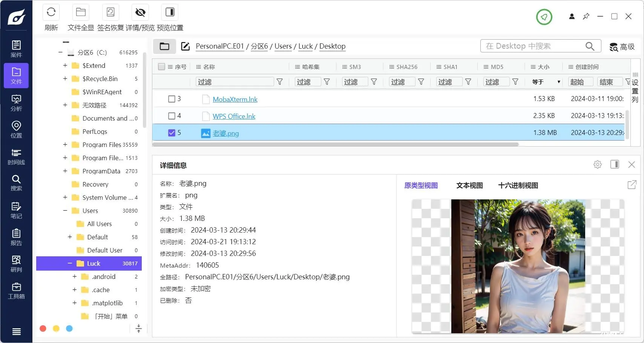
Task: Expand the ProgramData folder
Action: click(65, 171)
